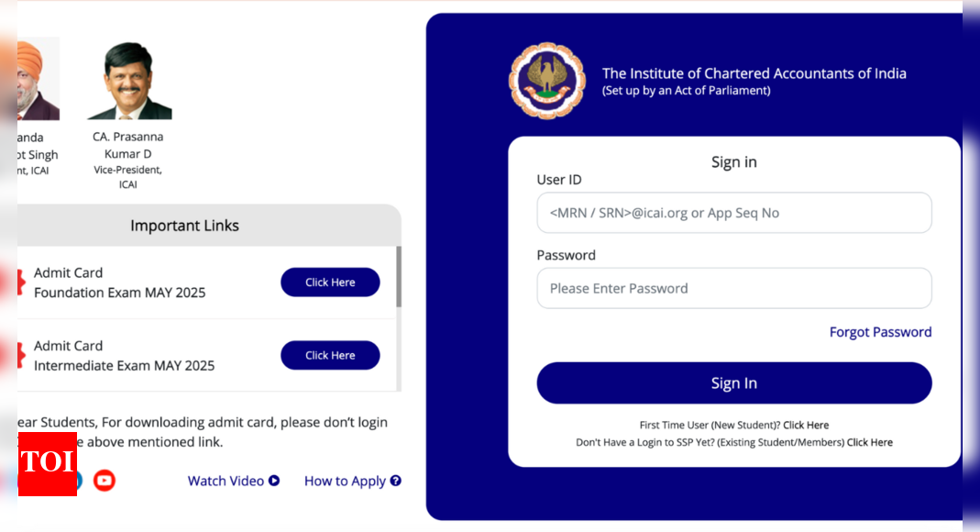This screenshot has height=532, width=980.
Task: Open the red YouTube icon
Action: tap(105, 480)
